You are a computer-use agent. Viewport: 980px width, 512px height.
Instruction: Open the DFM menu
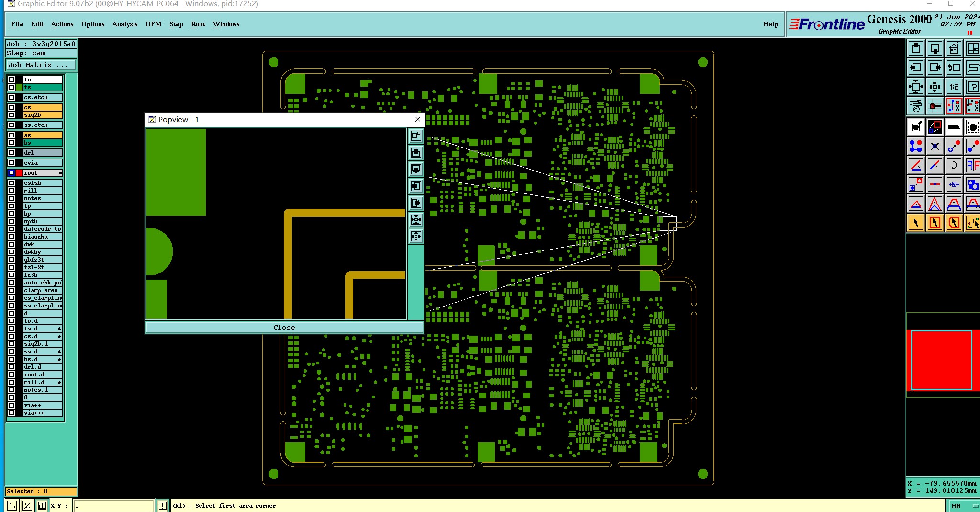tap(154, 24)
